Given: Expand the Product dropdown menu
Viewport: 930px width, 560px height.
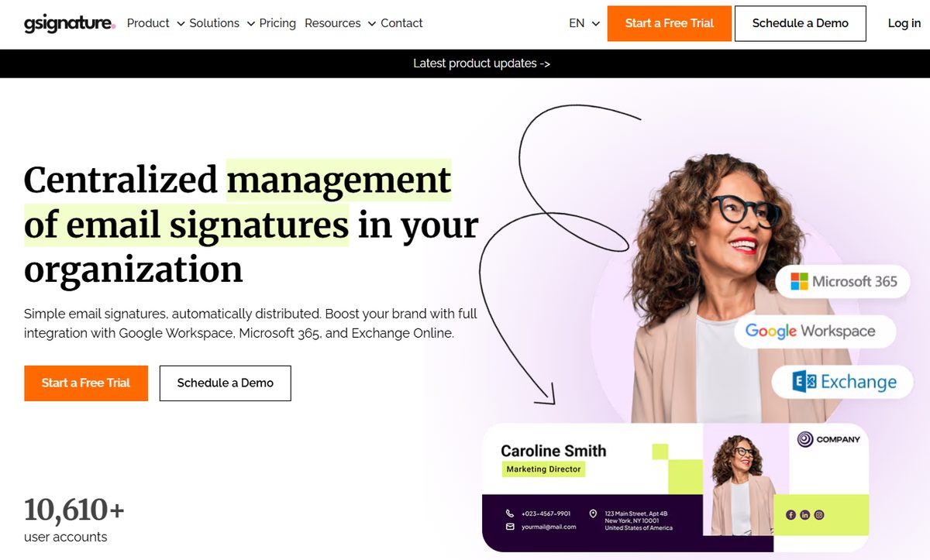Looking at the screenshot, I should [155, 23].
